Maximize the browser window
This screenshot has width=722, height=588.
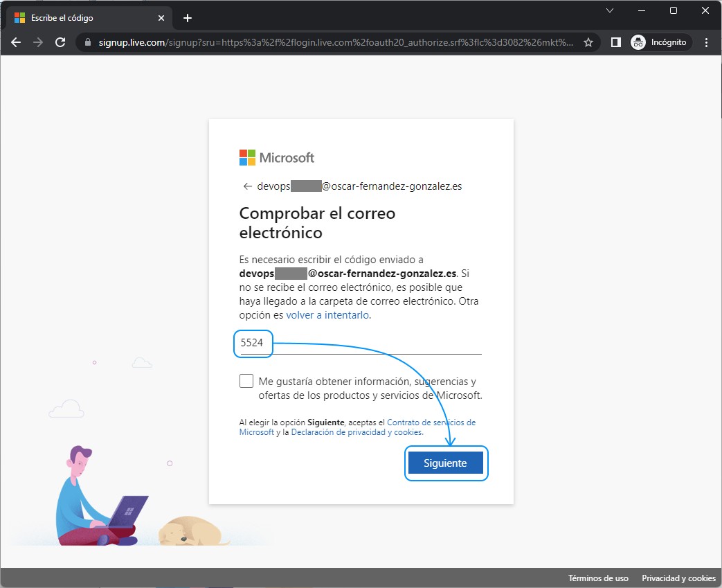tap(673, 10)
